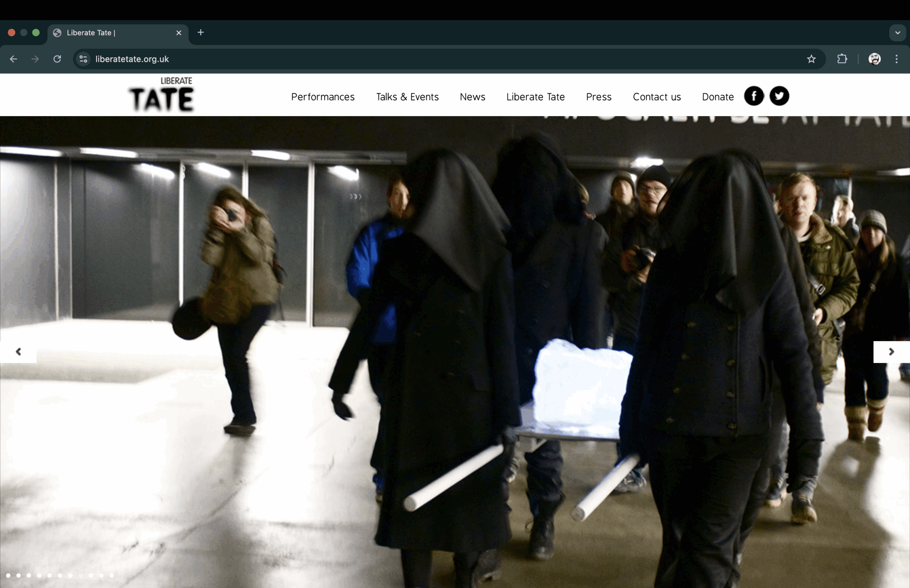Open Chrome three-dot menu
The width and height of the screenshot is (910, 588).
pos(896,59)
